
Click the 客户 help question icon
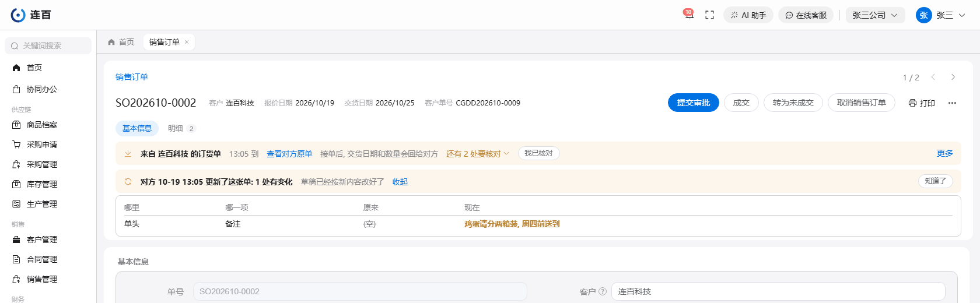pos(603,291)
